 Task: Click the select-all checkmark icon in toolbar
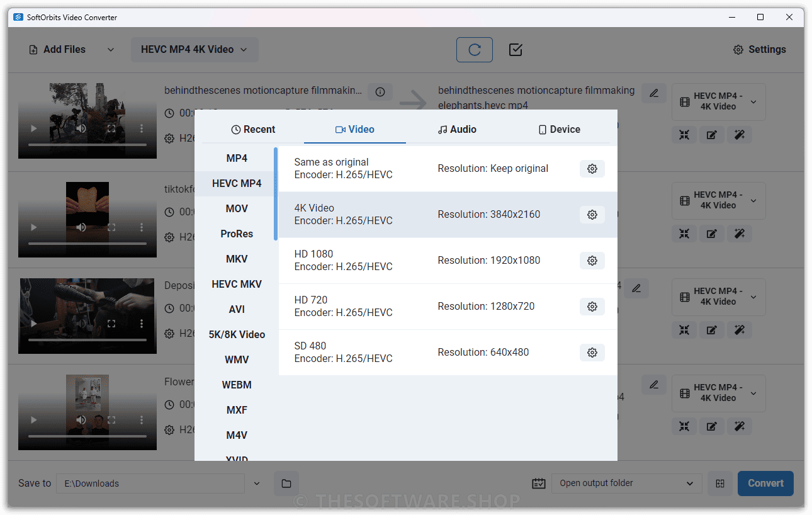516,50
